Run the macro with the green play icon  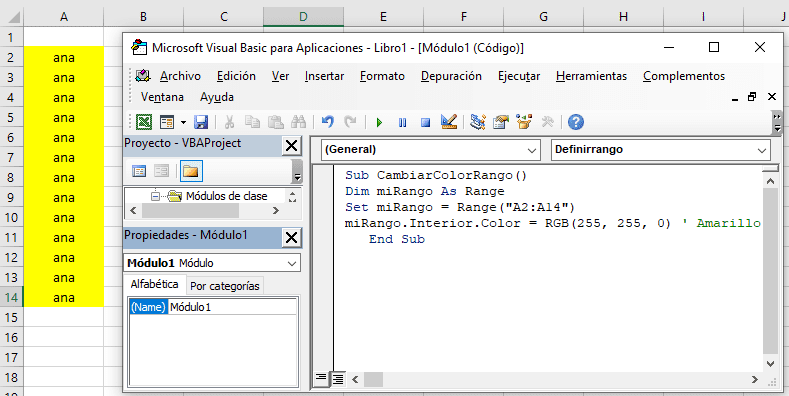[x=379, y=122]
